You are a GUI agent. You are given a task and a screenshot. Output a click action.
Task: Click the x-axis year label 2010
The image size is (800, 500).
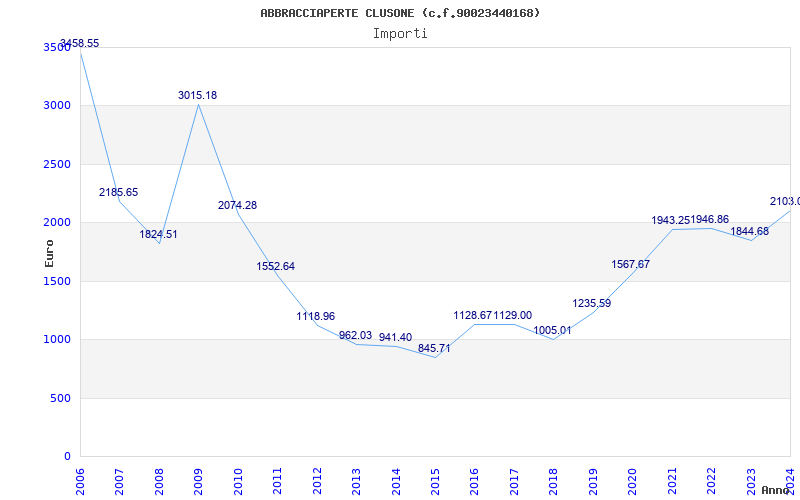[x=238, y=482]
